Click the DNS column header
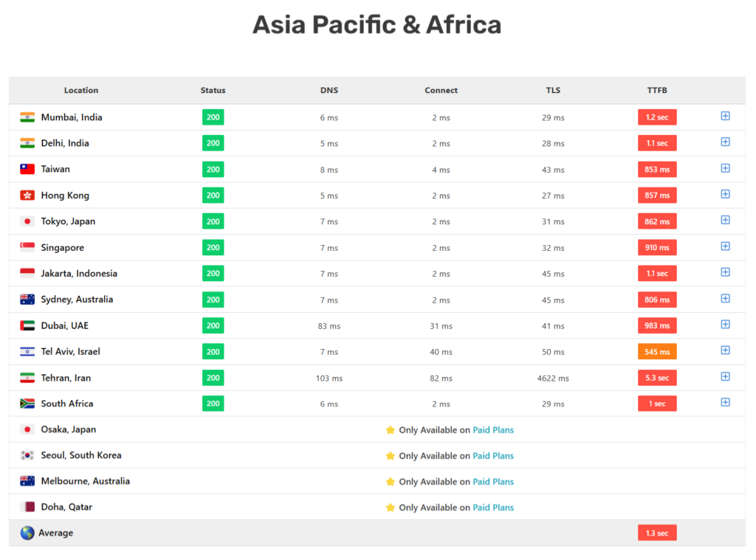Screen dimensions: 756x560 coord(329,90)
